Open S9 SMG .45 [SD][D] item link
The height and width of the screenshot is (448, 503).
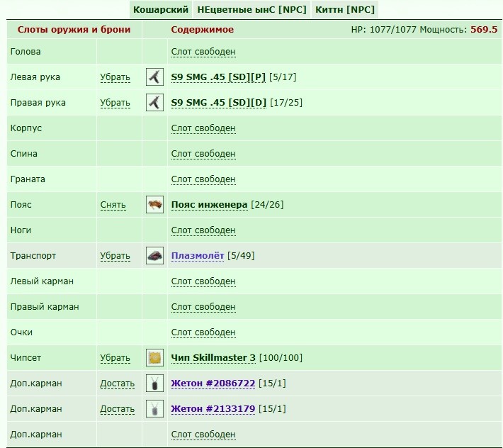click(218, 102)
